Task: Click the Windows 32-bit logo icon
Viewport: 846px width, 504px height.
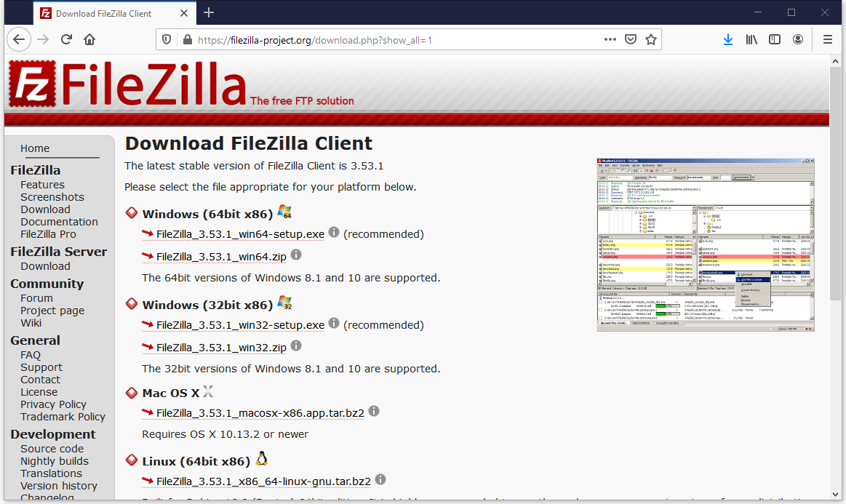Action: [x=283, y=302]
